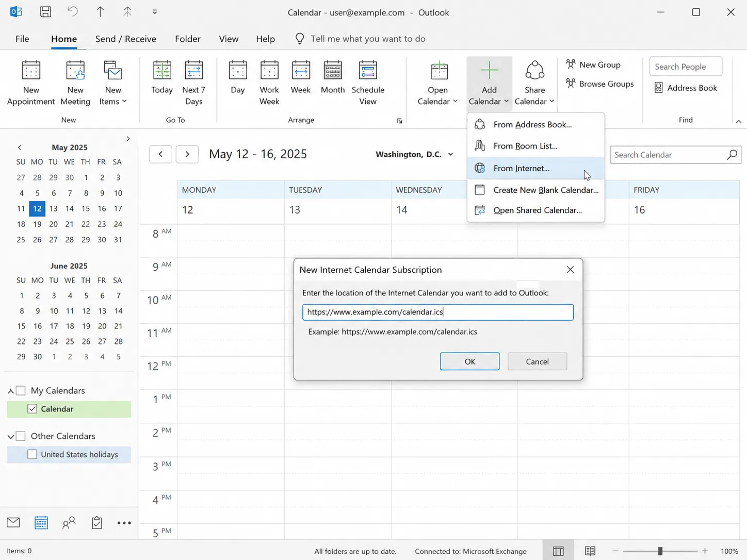747x560 pixels.
Task: Check the United States holidays checkbox
Action: (x=32, y=454)
